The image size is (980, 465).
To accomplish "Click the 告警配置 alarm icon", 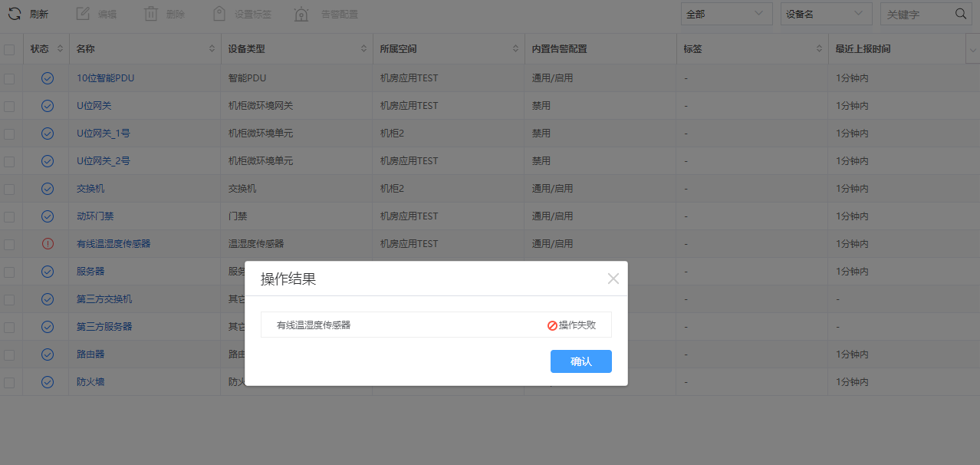I will (x=302, y=14).
